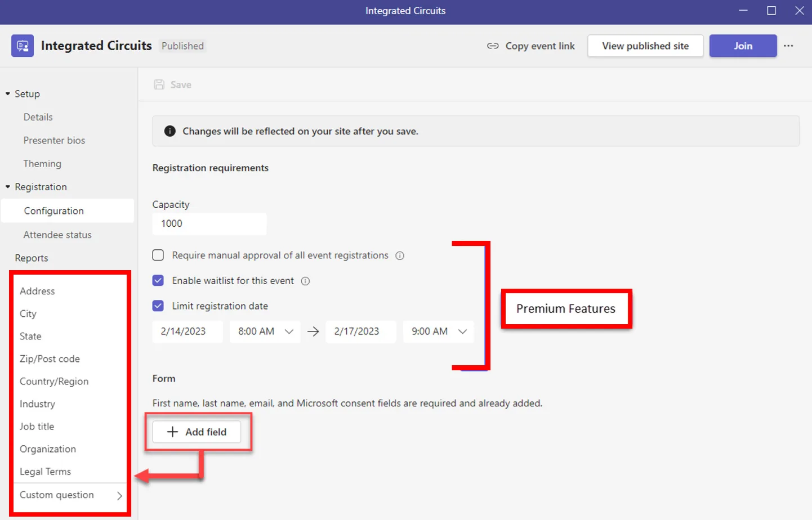Uncheck Enable waitlist for this event
Screen dimensions: 812x520
[158, 281]
